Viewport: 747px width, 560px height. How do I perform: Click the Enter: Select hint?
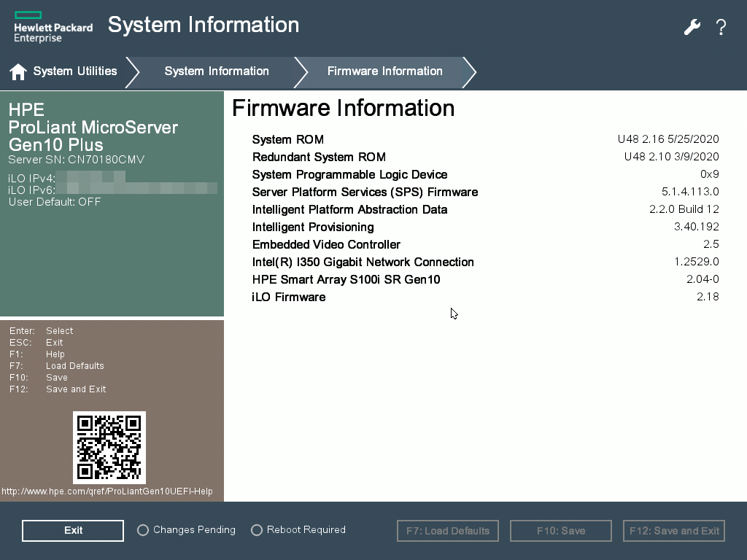42,331
